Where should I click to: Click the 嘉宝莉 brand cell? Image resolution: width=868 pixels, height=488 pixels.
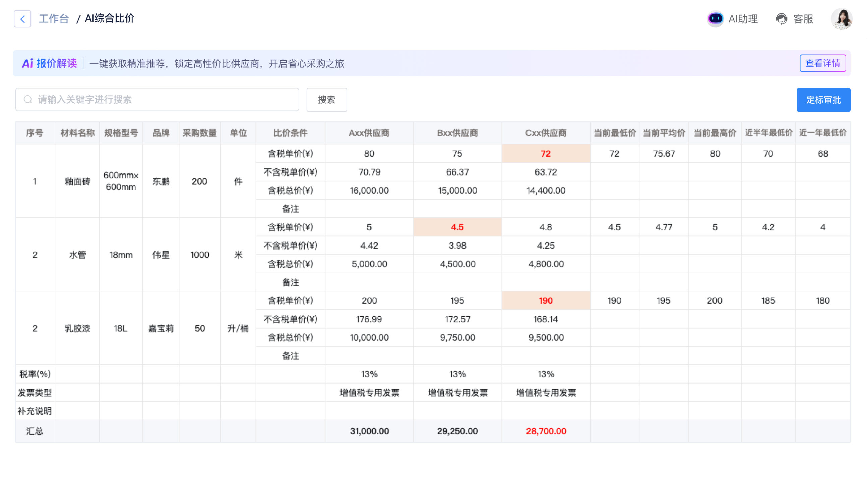tap(161, 329)
